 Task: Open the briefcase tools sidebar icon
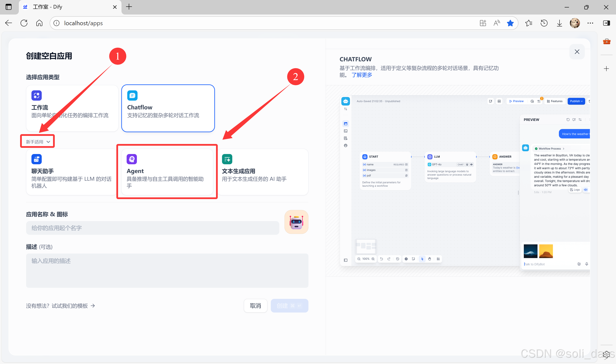(x=606, y=41)
